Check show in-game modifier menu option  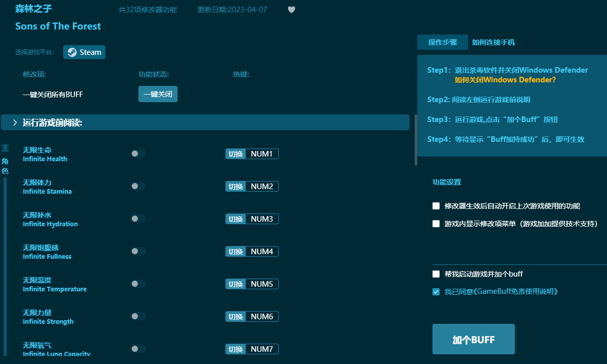[x=436, y=224]
